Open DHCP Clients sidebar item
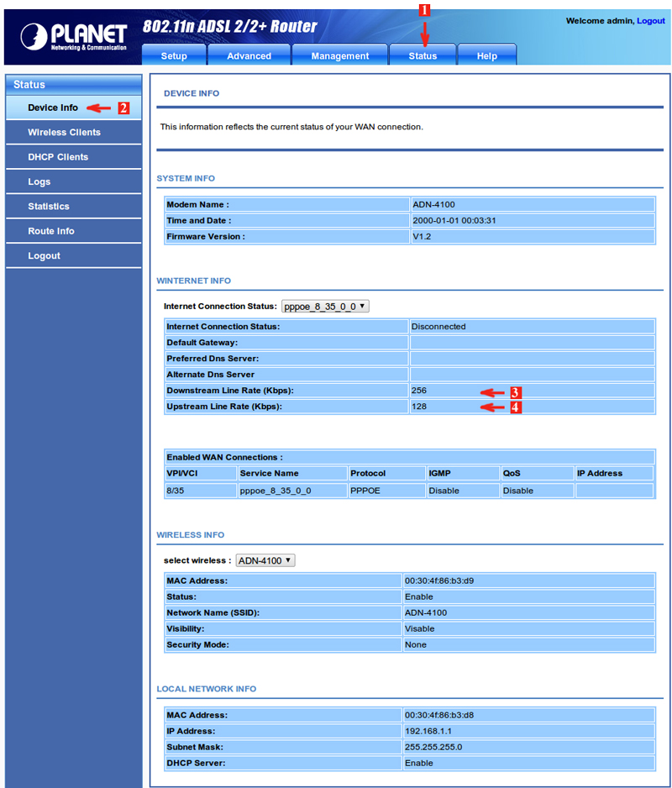Image resolution: width=672 pixels, height=788 pixels. (73, 157)
